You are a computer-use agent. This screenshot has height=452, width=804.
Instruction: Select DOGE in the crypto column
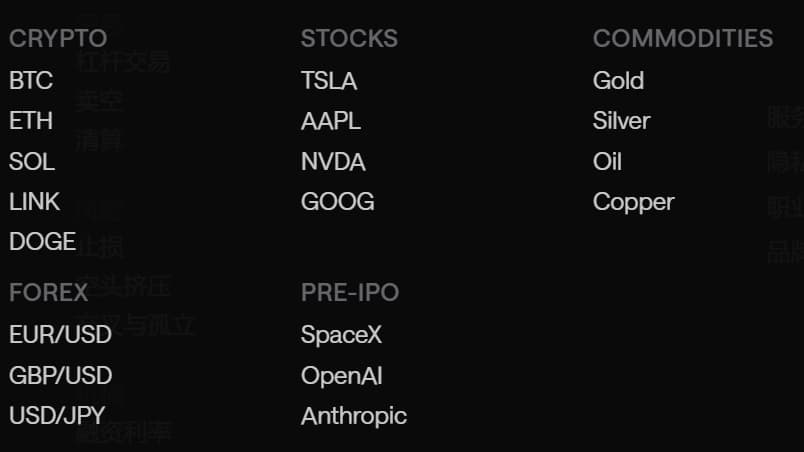tap(43, 241)
